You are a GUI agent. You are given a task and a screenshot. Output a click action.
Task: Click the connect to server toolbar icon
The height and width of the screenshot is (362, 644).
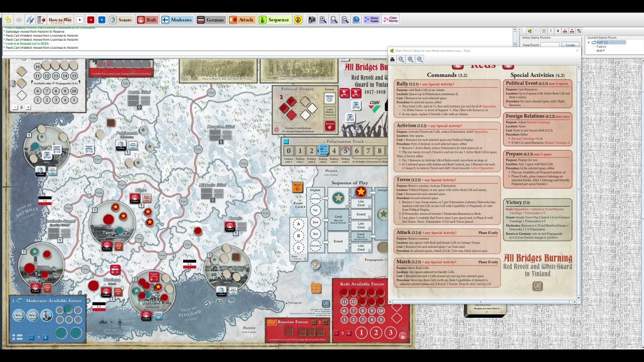pos(30,20)
